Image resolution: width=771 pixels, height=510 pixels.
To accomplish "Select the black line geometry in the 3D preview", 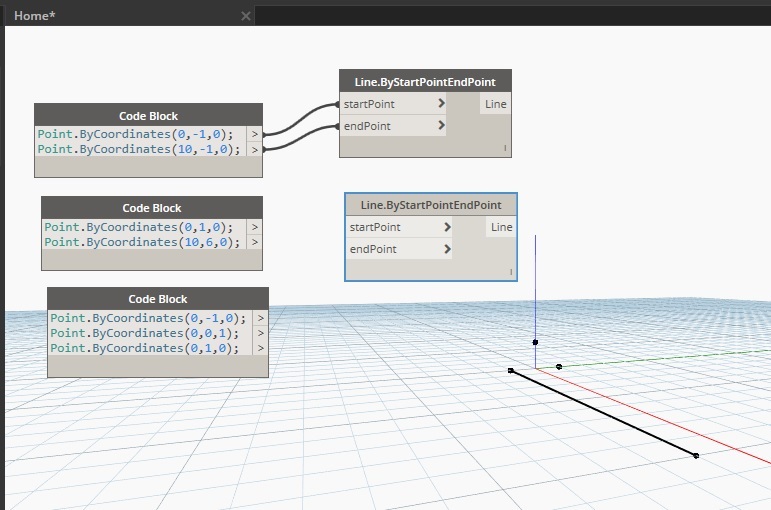I will (x=603, y=413).
